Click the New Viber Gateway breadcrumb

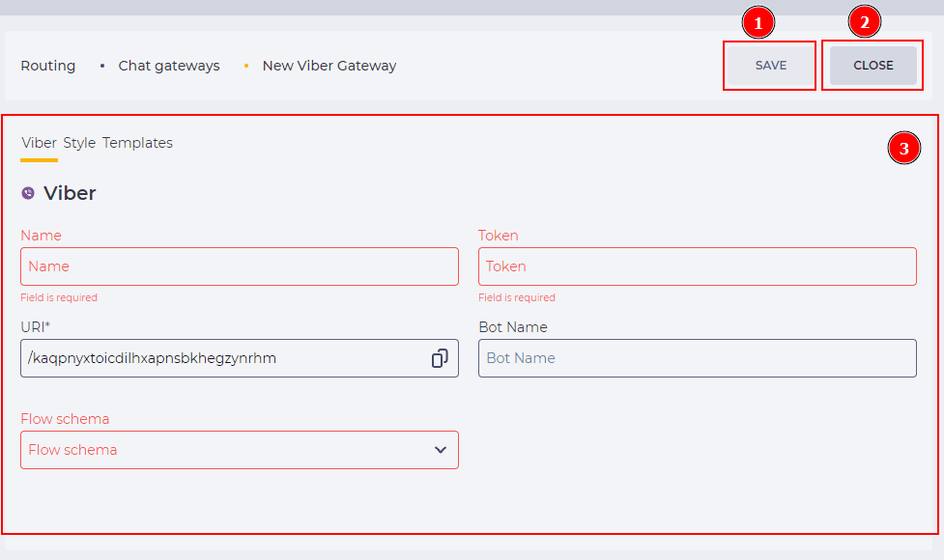pyautogui.click(x=329, y=66)
